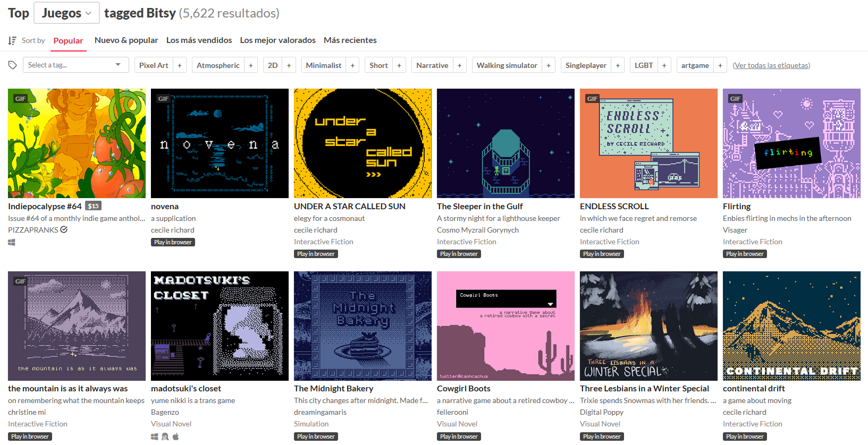Open the continental drift title link
This screenshot has width=868, height=445.
click(754, 389)
